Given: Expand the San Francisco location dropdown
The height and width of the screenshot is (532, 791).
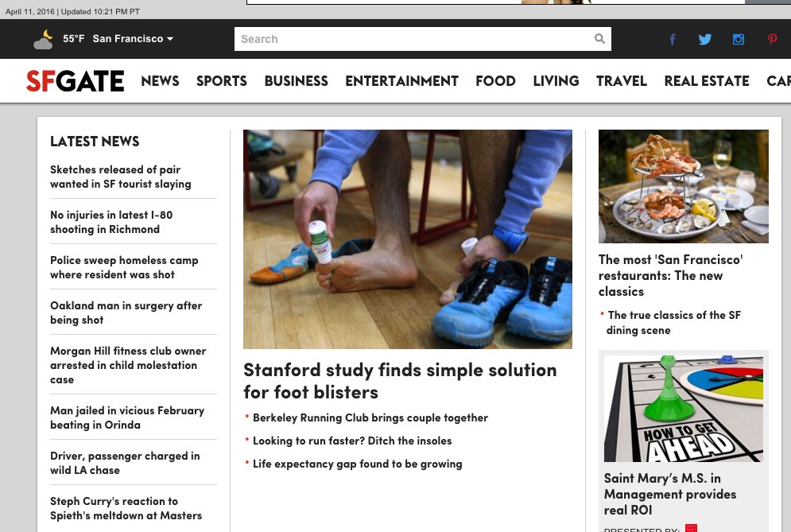Looking at the screenshot, I should pyautogui.click(x=133, y=39).
